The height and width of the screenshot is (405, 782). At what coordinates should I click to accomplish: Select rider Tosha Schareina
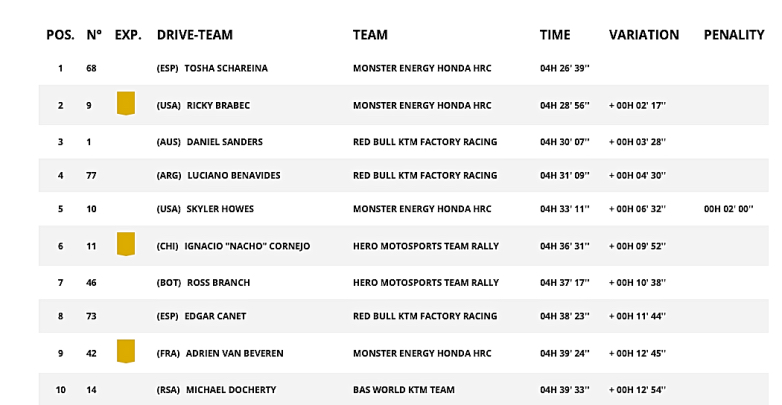[227, 69]
